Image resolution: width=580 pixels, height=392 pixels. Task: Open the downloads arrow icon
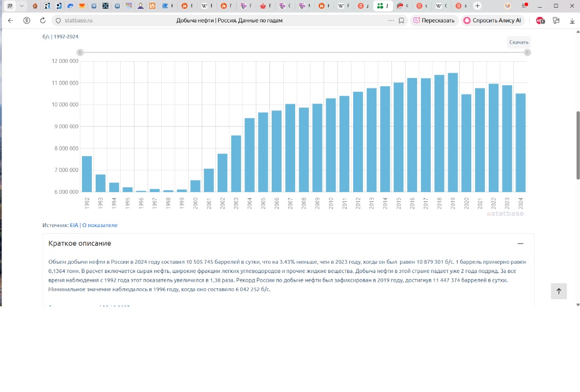pos(572,20)
